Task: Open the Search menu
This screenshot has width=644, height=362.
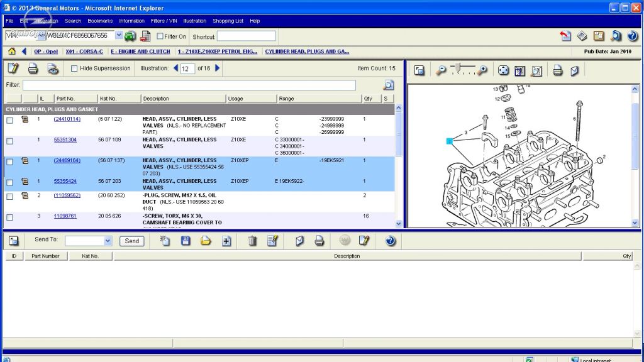Action: coord(73,21)
